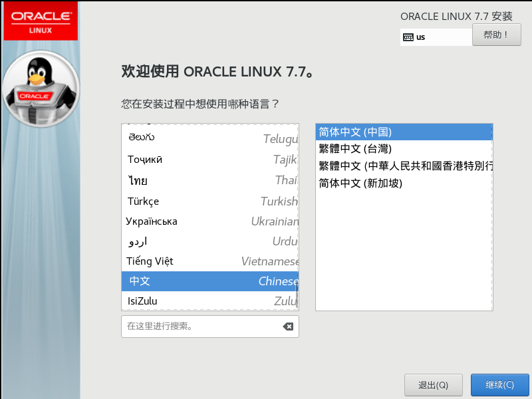Select 中文 Chinese language row
The image size is (532, 399).
[x=209, y=281]
